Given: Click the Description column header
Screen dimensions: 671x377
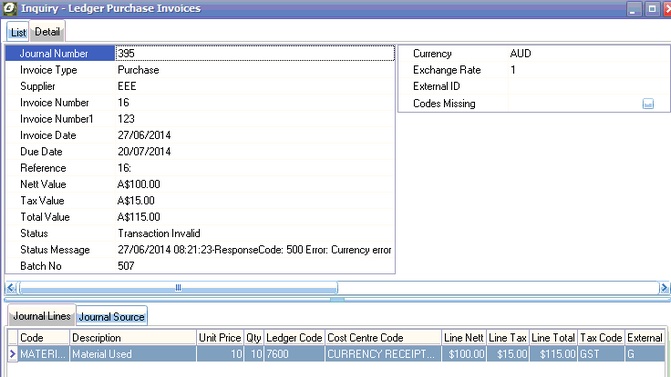Looking at the screenshot, I should coord(133,338).
